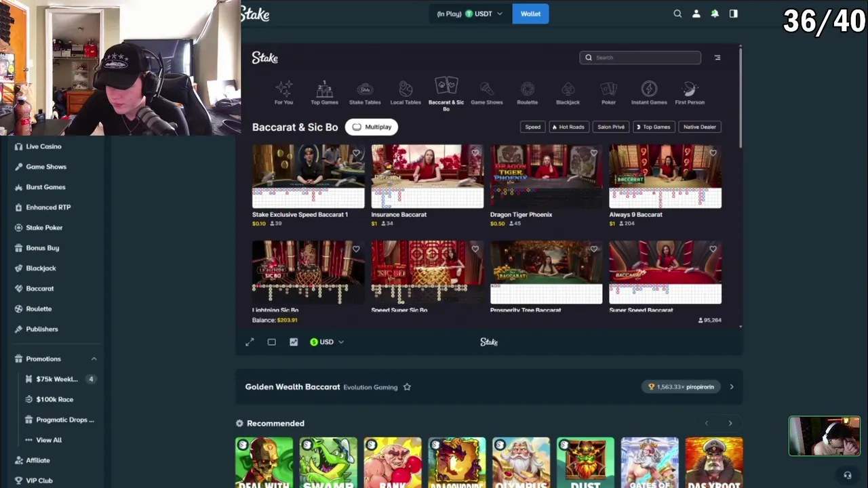Image resolution: width=868 pixels, height=488 pixels.
Task: Favorite Stake Exclusive Speed Baccarat 1 heart
Action: pos(356,153)
